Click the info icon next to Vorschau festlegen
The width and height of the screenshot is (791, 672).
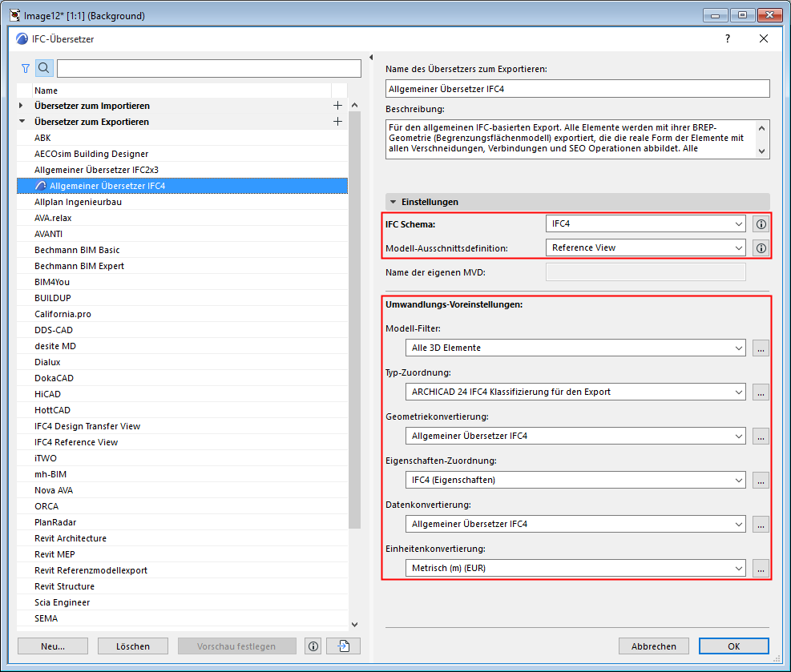pyautogui.click(x=313, y=646)
